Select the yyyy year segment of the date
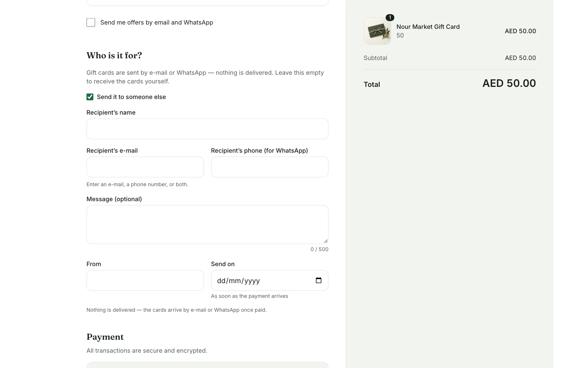 pos(252,281)
